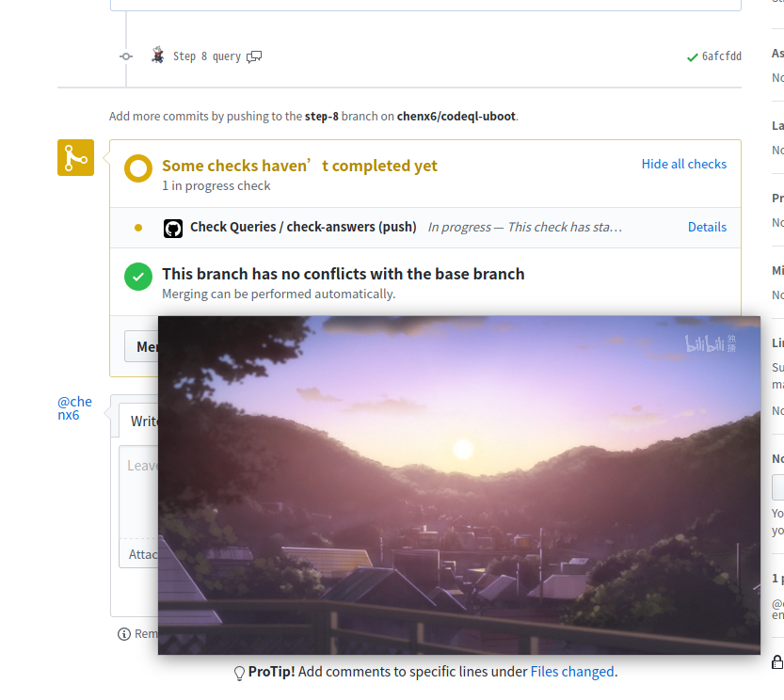Click the GitHub Actions logo for Check Queries
This screenshot has height=700, width=784.
pos(173,229)
